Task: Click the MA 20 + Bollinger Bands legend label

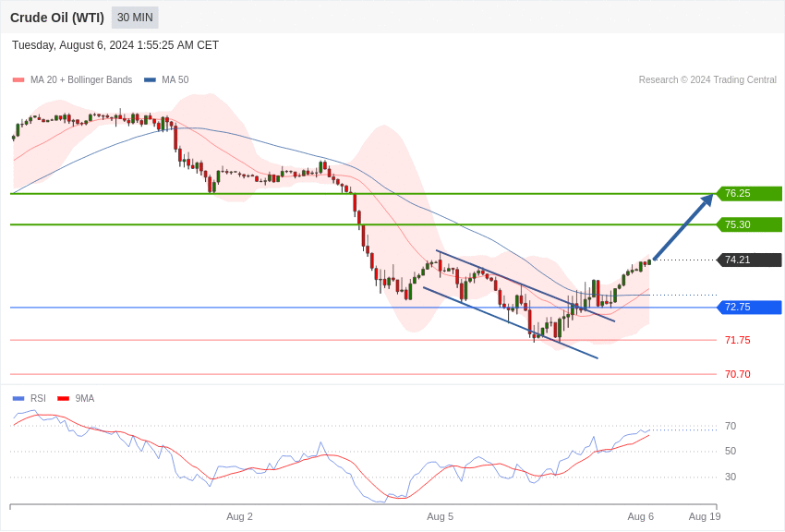Action: point(81,79)
